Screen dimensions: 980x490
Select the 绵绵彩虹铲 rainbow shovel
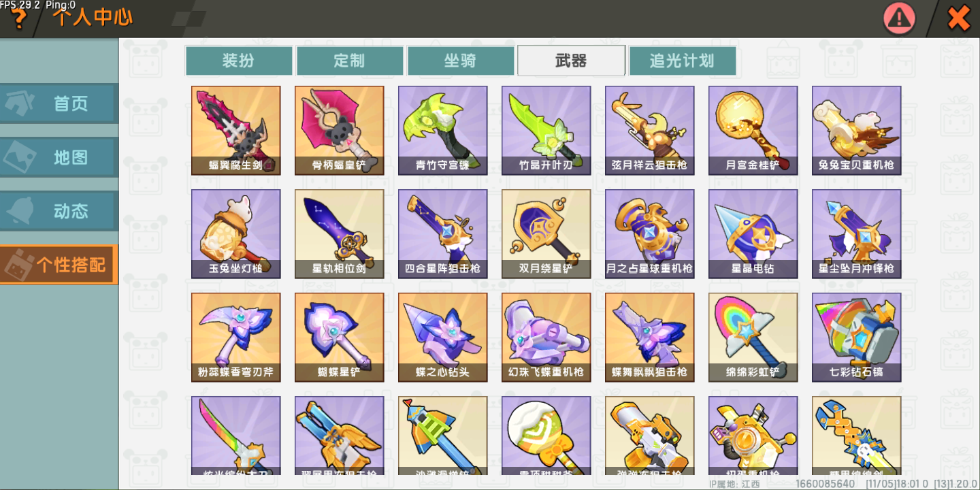coord(753,338)
